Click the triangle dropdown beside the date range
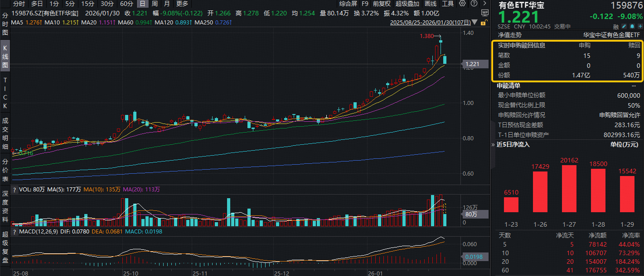Viewport: 644px width, 276px height. click(475, 23)
